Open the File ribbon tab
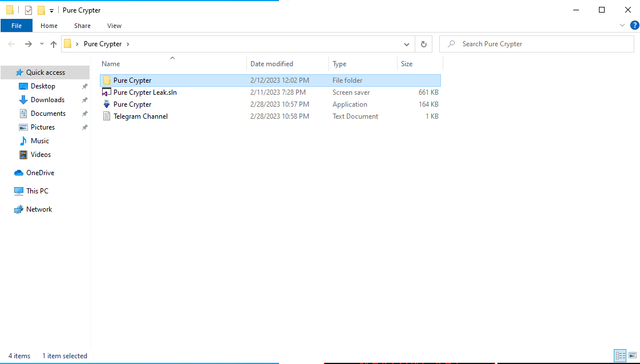Screen dimensions: 640x364 click(x=16, y=26)
